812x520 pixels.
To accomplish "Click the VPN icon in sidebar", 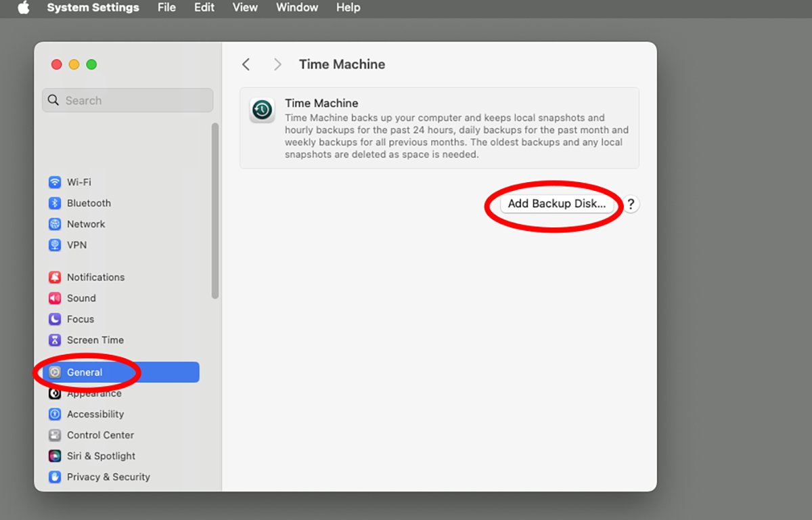I will [x=55, y=245].
